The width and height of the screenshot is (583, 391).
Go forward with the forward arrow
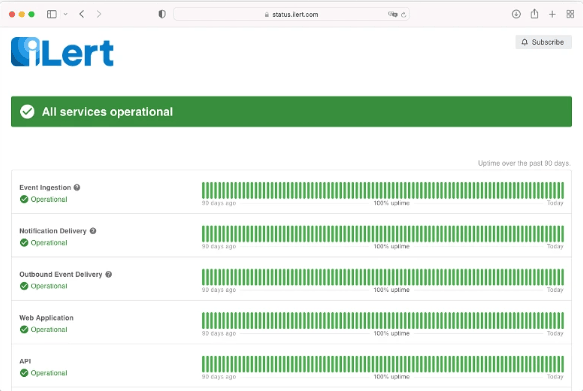point(99,14)
